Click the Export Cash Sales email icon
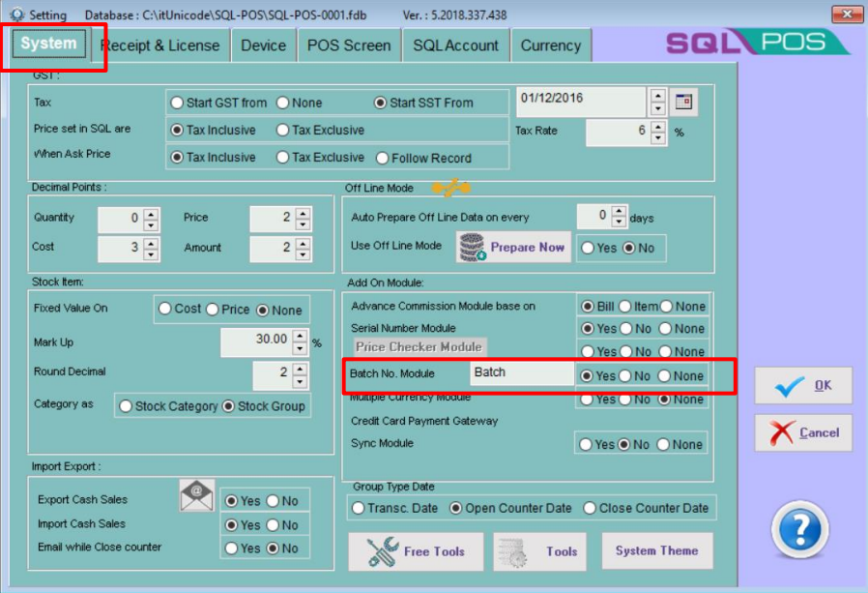The height and width of the screenshot is (593, 868). point(197,496)
